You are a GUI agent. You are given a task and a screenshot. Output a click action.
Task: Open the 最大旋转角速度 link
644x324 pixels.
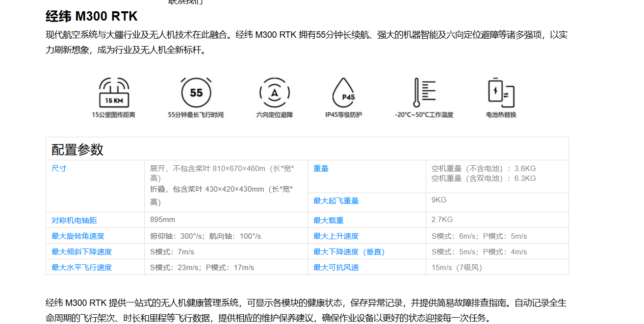78,236
